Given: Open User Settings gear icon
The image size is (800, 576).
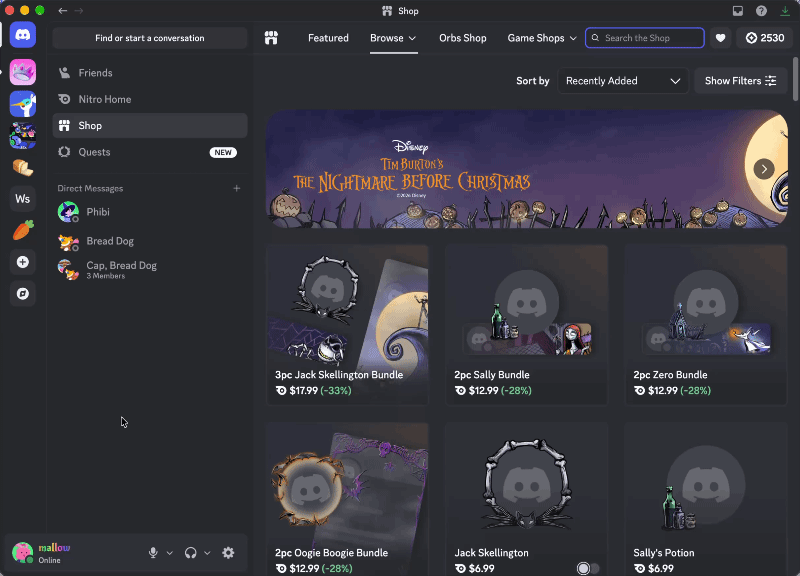Looking at the screenshot, I should (x=228, y=553).
